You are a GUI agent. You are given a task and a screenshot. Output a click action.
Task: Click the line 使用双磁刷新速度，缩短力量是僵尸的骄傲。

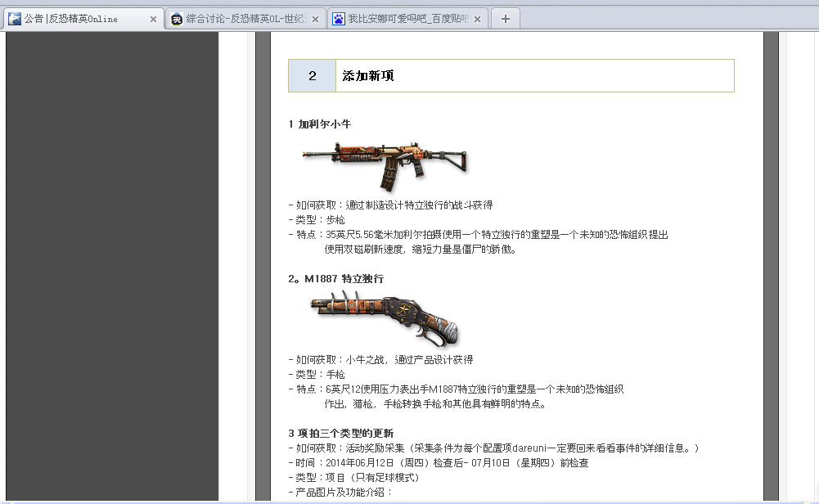421,249
